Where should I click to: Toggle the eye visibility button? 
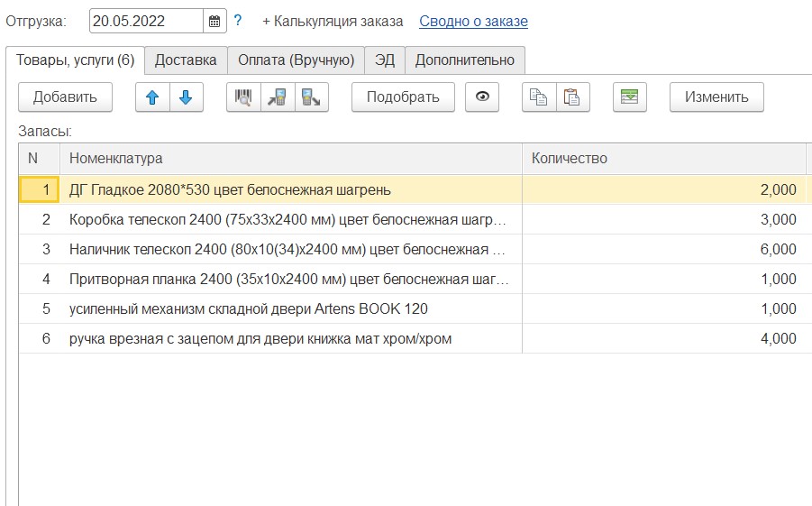482,97
